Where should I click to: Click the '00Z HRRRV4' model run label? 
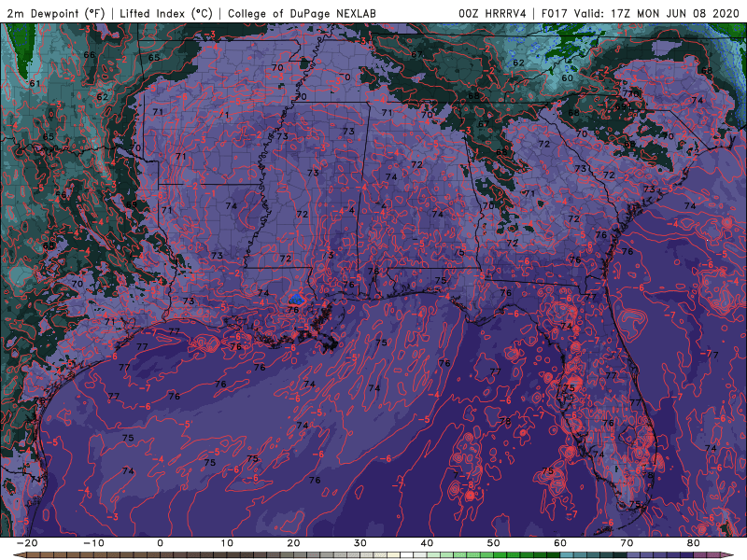click(492, 13)
